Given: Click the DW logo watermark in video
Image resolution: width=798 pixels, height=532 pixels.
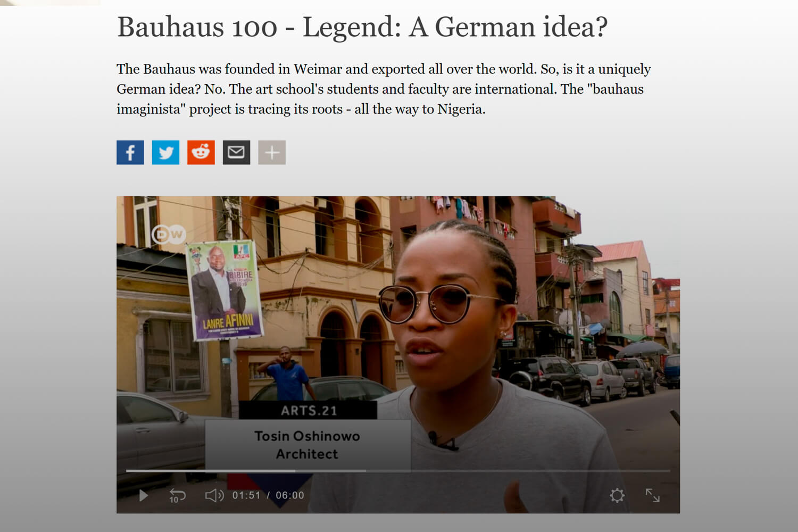Looking at the screenshot, I should point(169,234).
